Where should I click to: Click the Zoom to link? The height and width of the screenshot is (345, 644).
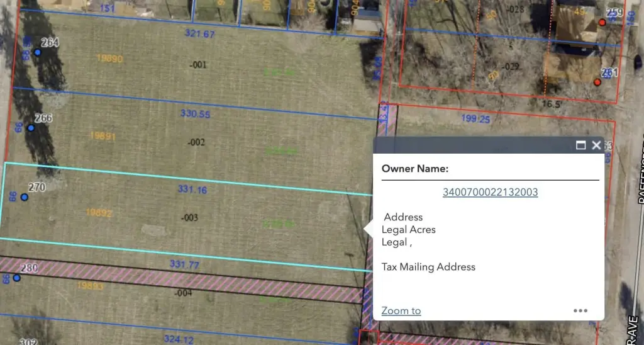click(x=401, y=311)
